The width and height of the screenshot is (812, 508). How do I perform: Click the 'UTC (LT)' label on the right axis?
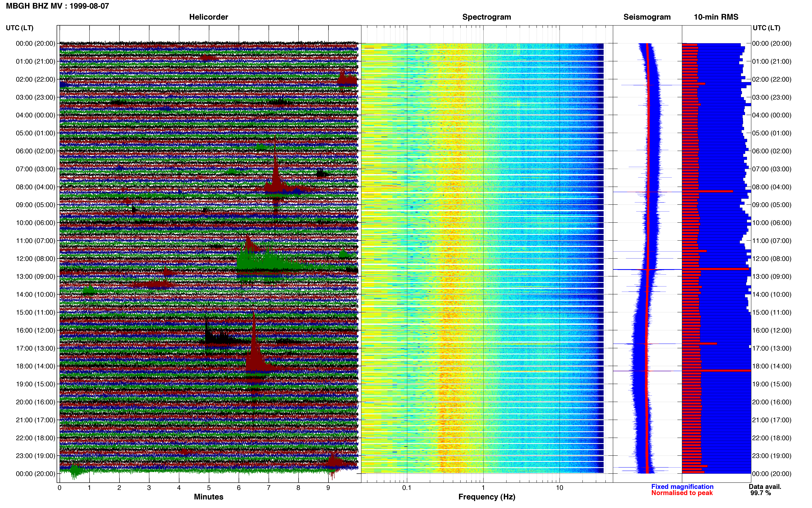[766, 28]
